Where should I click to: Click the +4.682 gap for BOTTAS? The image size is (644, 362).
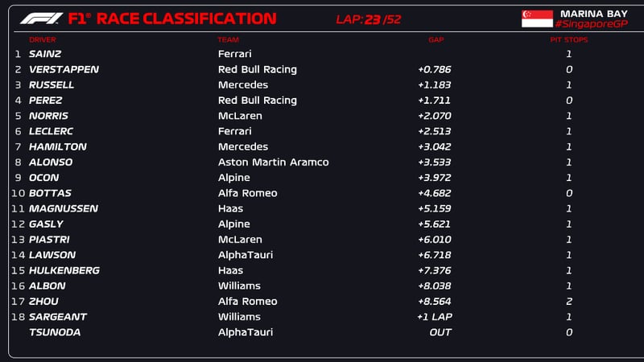[434, 193]
